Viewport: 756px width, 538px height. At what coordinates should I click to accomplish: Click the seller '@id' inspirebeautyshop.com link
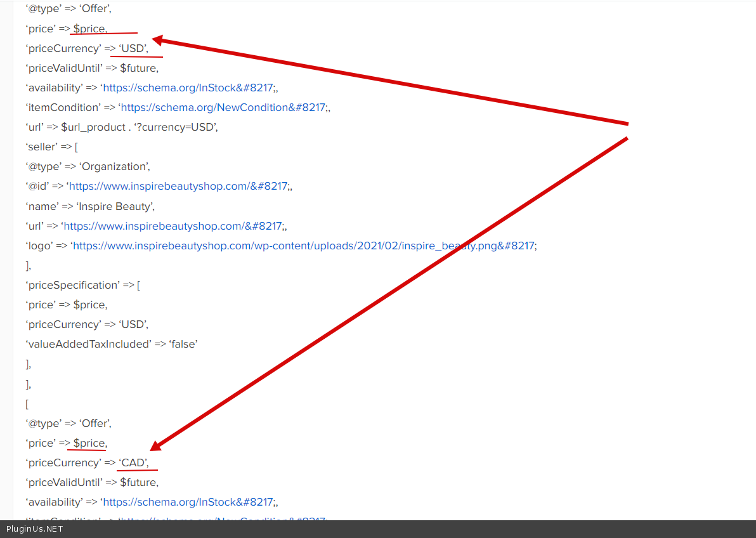click(x=178, y=186)
